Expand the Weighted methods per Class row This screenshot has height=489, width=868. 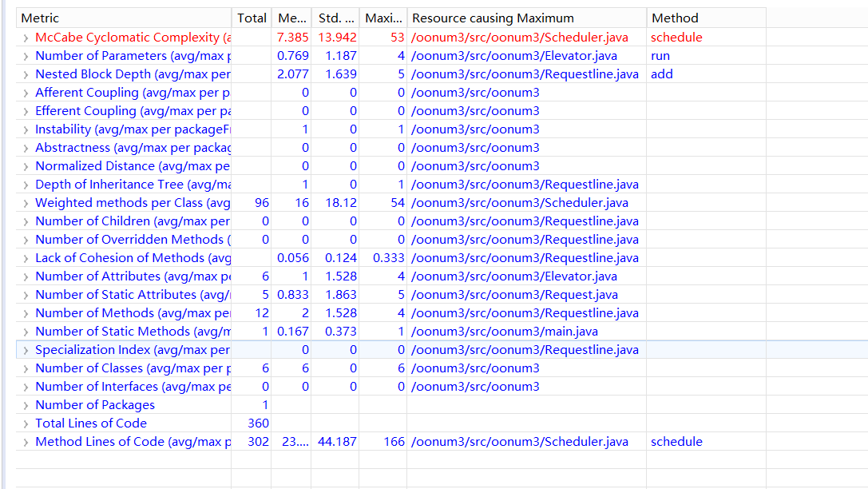[26, 203]
